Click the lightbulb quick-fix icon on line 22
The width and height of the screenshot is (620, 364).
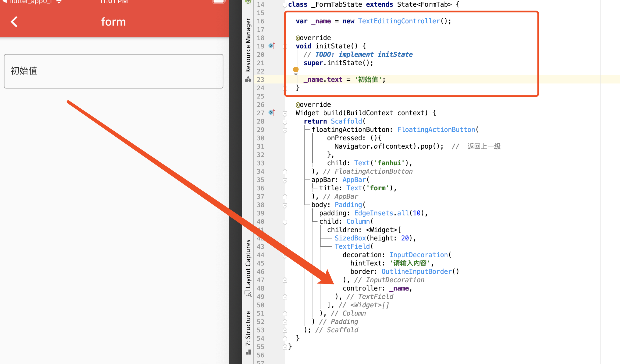click(296, 70)
